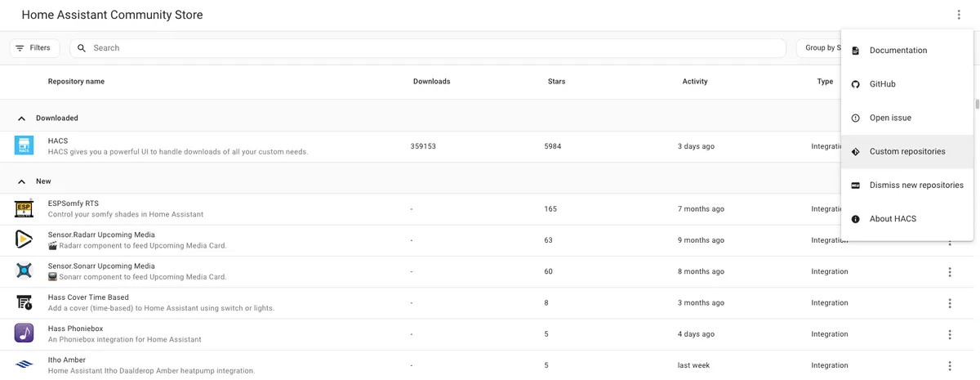Click the Hass Cover Time Based icon

point(24,302)
